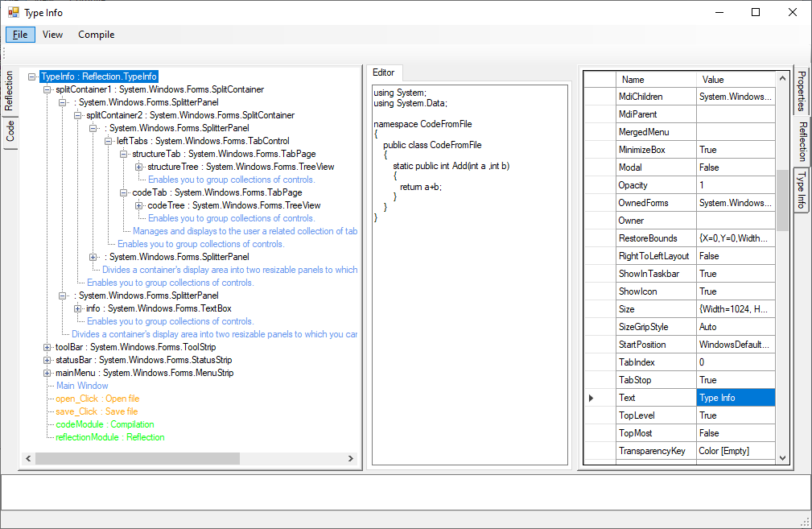Image resolution: width=812 pixels, height=529 pixels.
Task: Select the info : System.Windows.Forms.TextBox row
Action: tap(159, 309)
